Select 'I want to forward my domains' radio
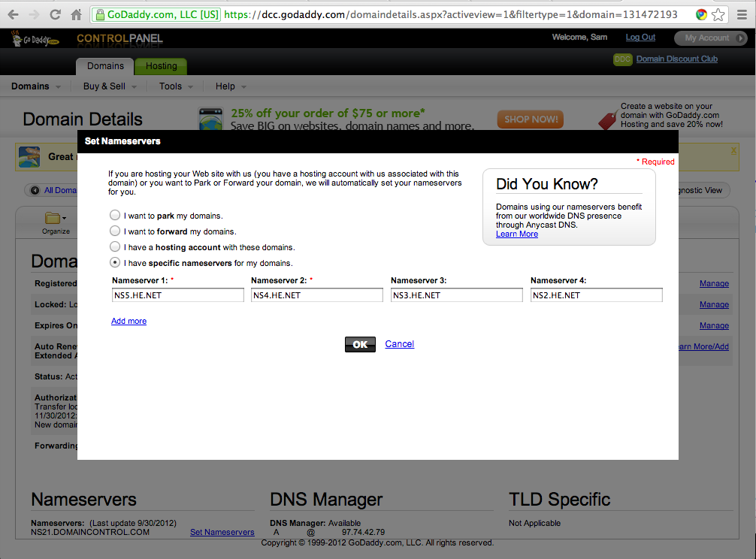 [115, 231]
